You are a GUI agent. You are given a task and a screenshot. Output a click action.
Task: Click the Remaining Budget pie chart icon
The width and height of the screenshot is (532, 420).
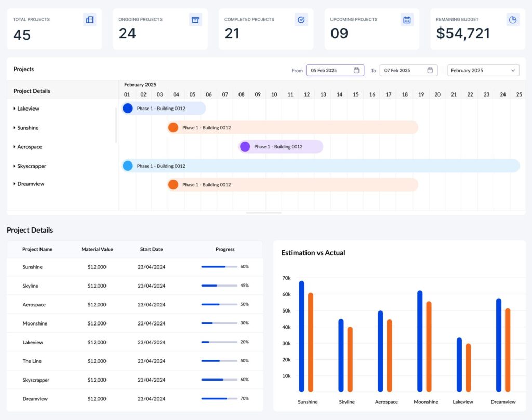(x=513, y=19)
